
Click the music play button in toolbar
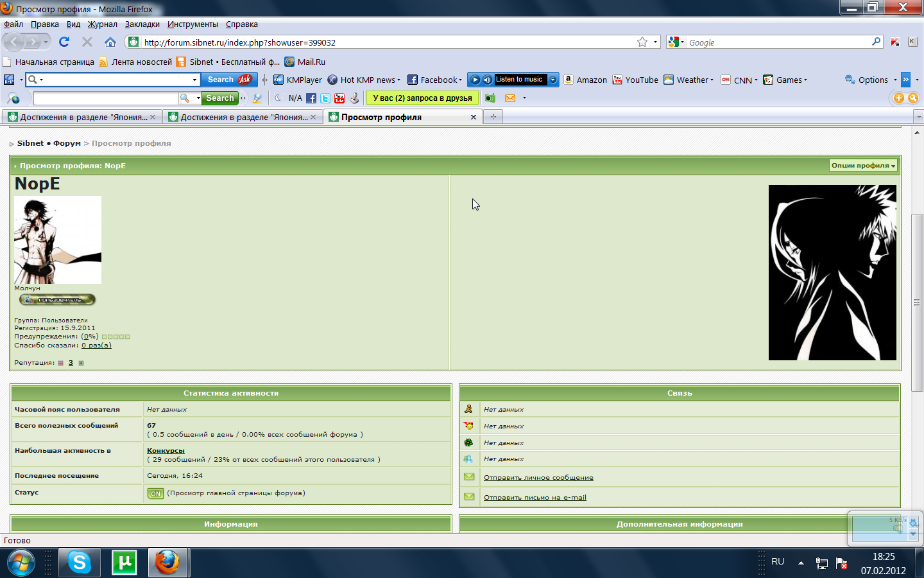[x=475, y=80]
